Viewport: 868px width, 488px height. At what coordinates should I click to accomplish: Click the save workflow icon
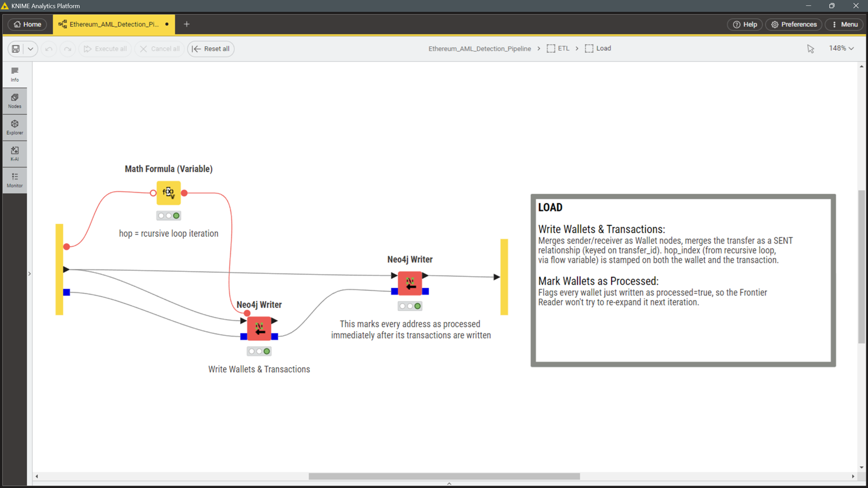pyautogui.click(x=16, y=49)
